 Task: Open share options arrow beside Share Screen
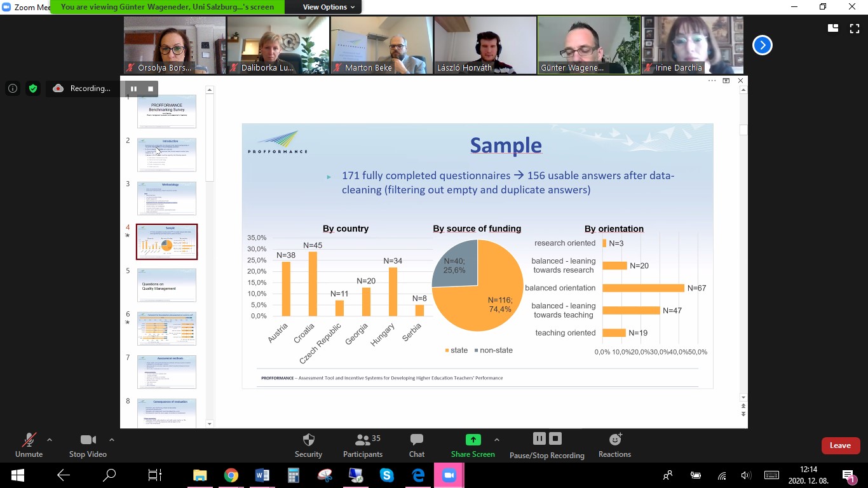pos(497,440)
